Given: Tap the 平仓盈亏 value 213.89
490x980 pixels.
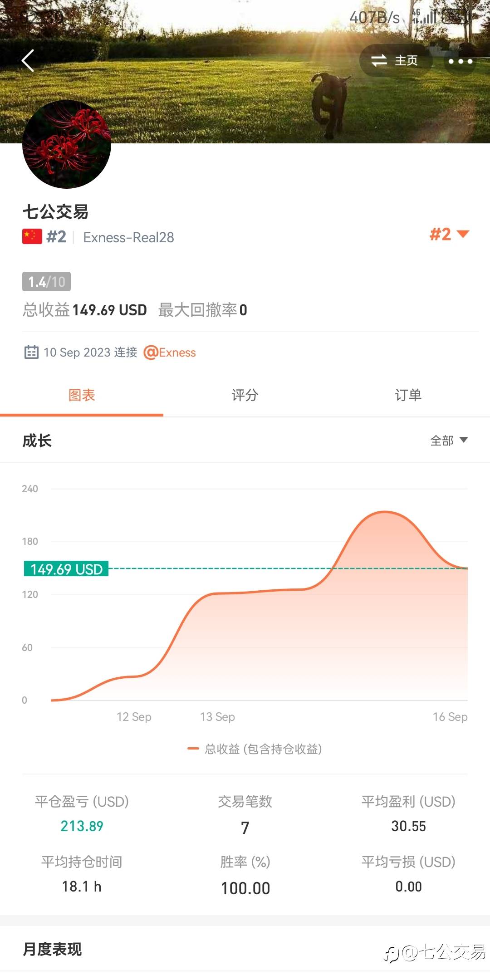Looking at the screenshot, I should tap(82, 826).
